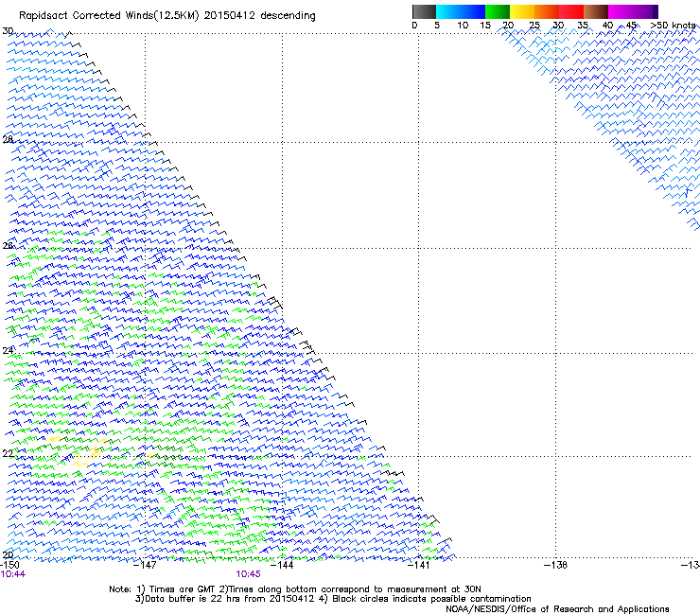Click the magenta 40-45 knots legend swatch

621,11
